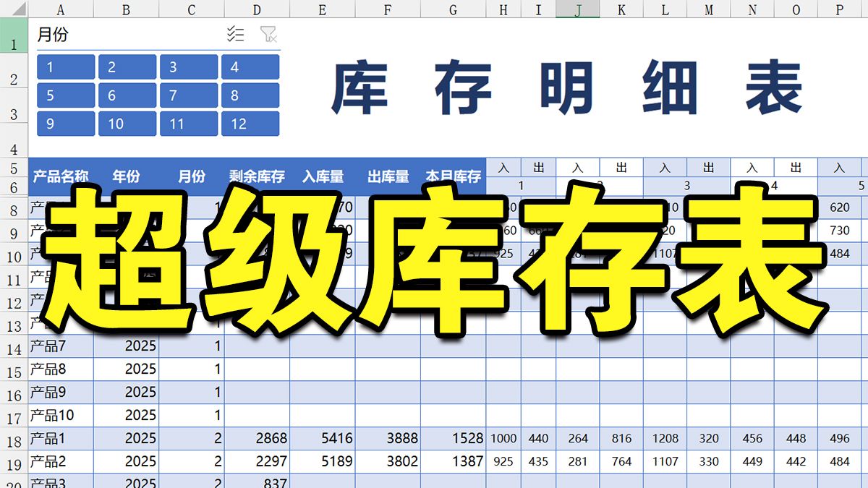Select the cell with value 5416

pyautogui.click(x=322, y=438)
